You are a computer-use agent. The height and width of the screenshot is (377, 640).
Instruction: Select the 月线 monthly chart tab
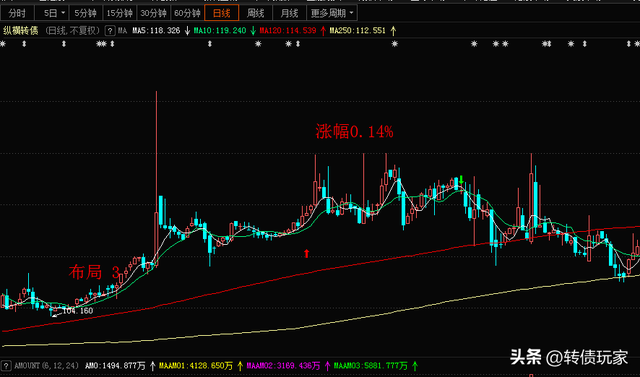tap(289, 13)
